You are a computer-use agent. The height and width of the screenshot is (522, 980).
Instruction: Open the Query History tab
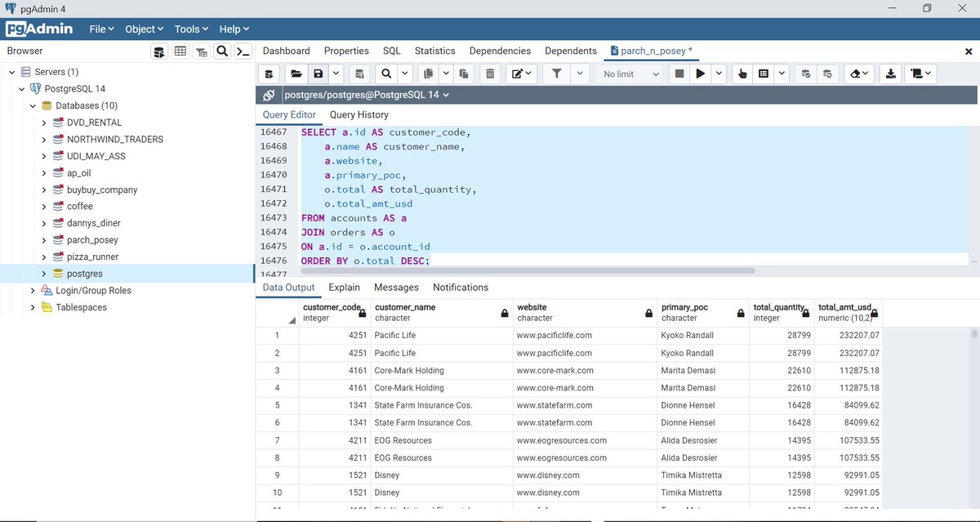(x=359, y=115)
